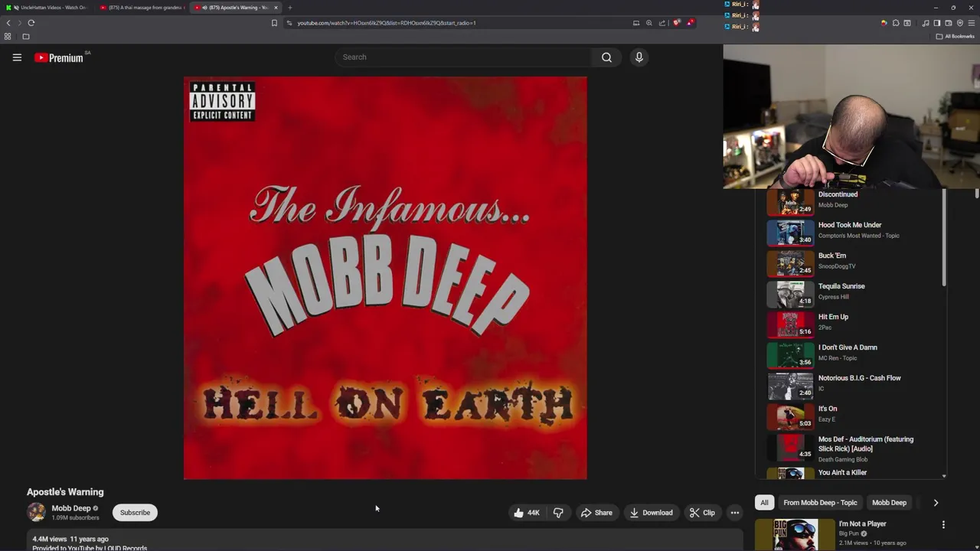Open the apps grid on bookmarks bar
This screenshot has height=551, width=980.
(8, 36)
